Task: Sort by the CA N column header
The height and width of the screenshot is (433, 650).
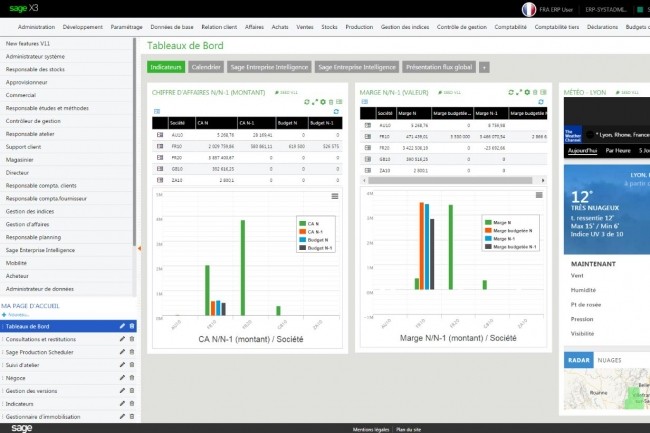Action: point(216,123)
